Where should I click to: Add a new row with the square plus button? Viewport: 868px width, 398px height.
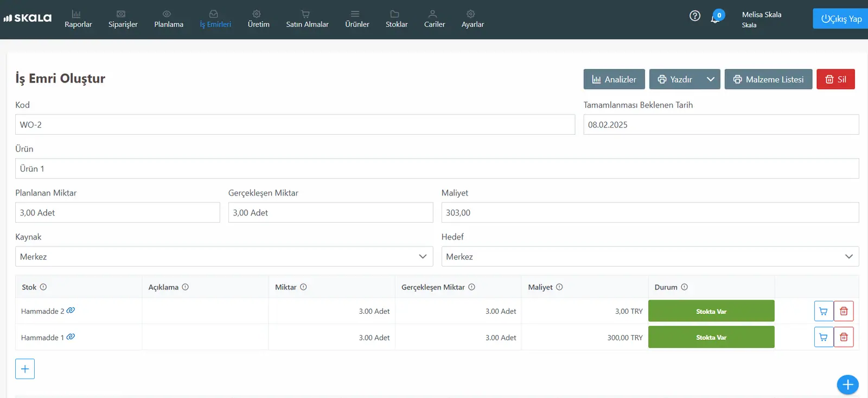coord(25,369)
